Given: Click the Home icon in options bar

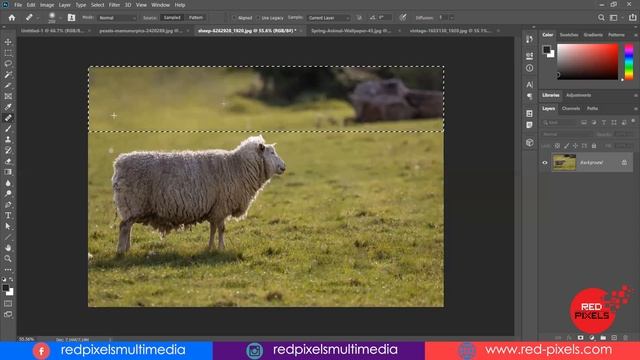Looking at the screenshot, I should (12, 18).
